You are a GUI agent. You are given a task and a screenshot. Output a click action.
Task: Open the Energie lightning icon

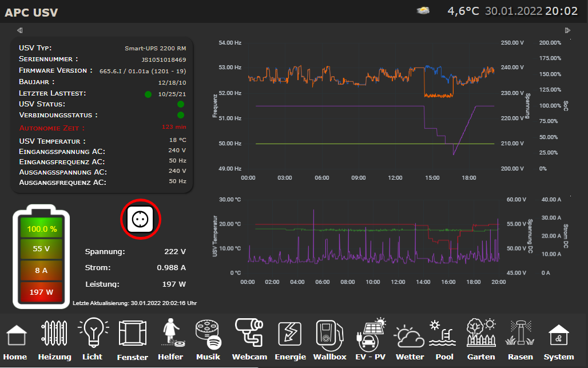tap(290, 334)
